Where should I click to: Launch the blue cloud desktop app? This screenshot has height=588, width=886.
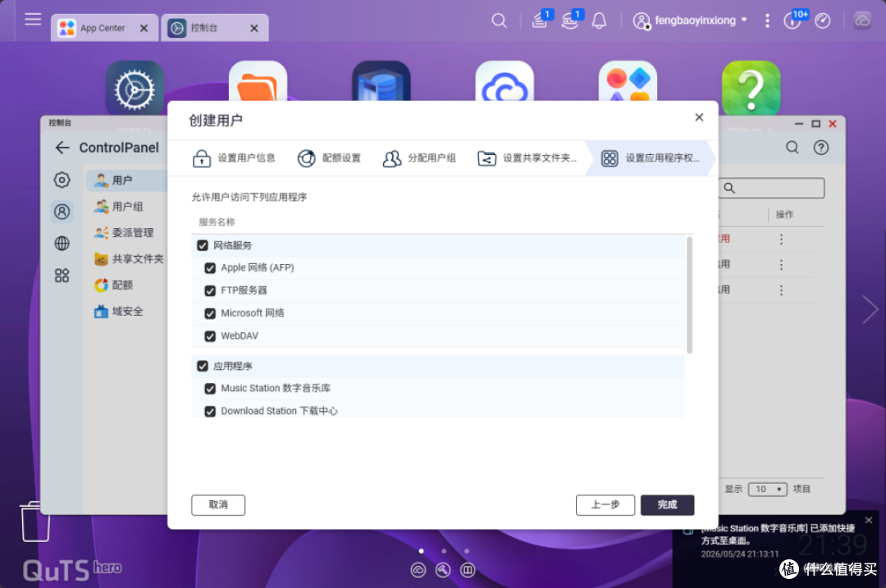505,81
